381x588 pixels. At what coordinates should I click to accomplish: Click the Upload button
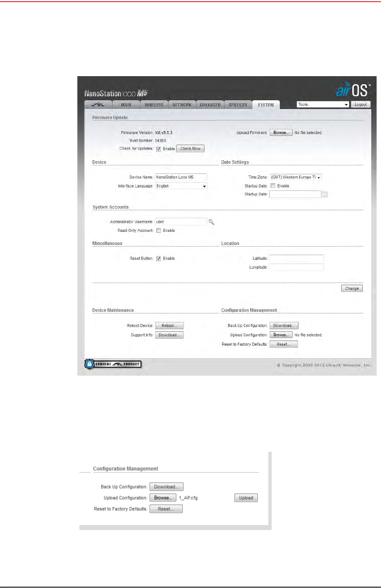tap(246, 498)
